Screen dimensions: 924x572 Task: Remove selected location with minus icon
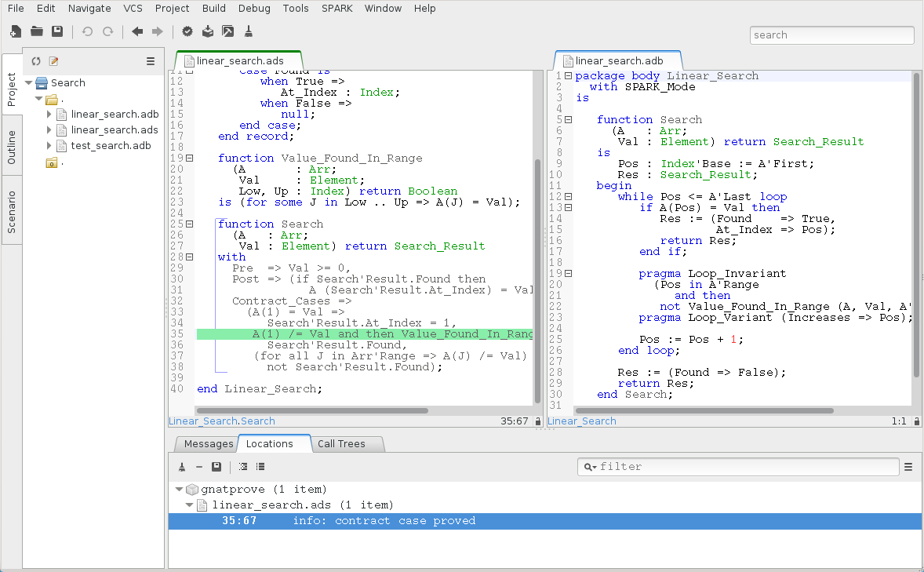(199, 467)
